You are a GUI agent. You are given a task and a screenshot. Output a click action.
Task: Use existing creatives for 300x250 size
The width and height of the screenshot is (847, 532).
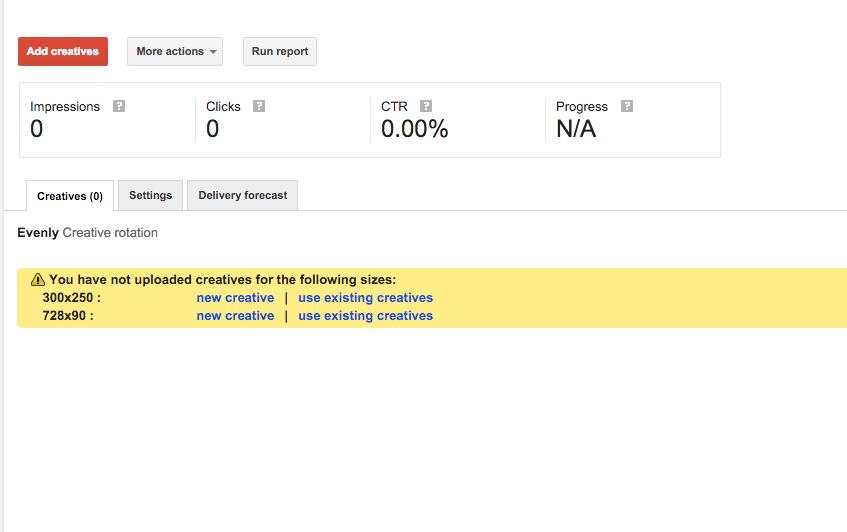(x=365, y=298)
